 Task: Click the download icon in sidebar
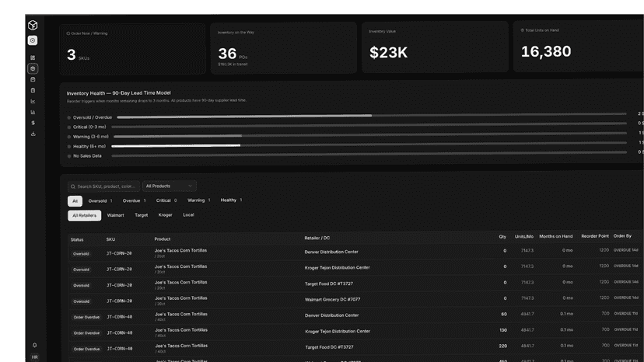click(33, 134)
